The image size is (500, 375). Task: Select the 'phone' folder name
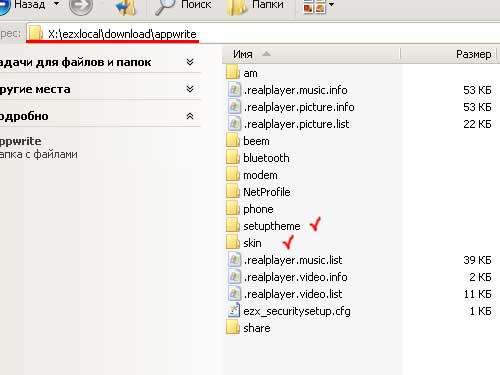pyautogui.click(x=258, y=209)
